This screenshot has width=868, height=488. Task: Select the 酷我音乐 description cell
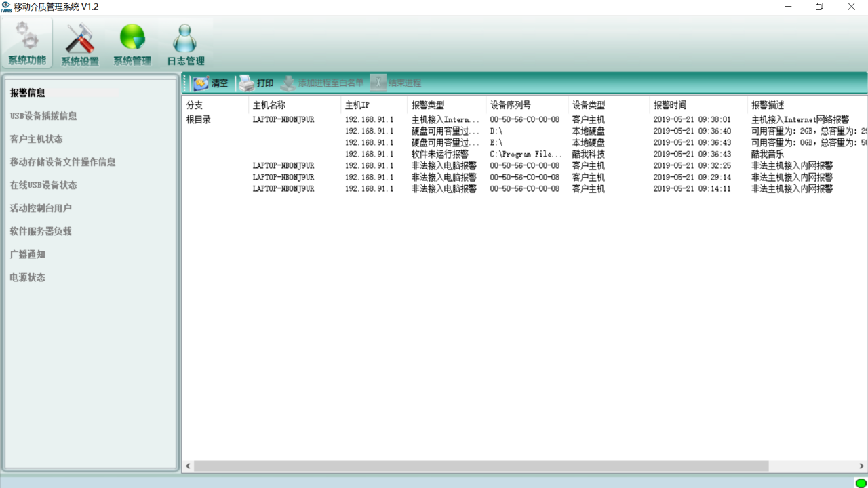[x=768, y=154]
